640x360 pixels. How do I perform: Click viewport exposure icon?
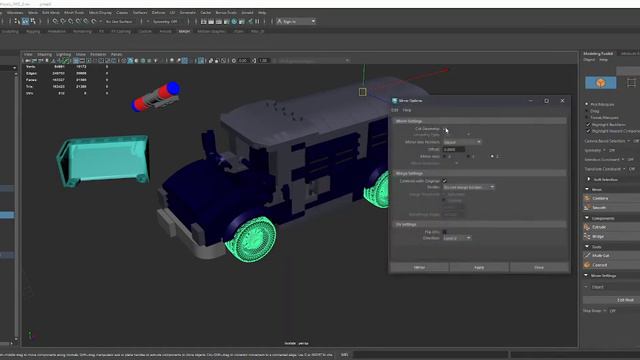234,60
